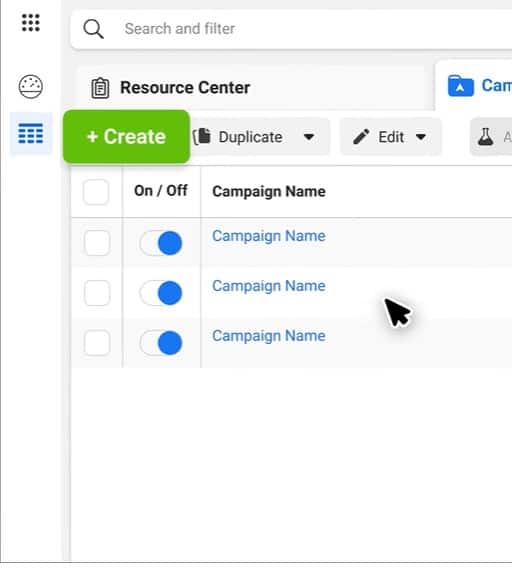Click the On / Off column header
Screen dimensions: 512x570
point(161,191)
